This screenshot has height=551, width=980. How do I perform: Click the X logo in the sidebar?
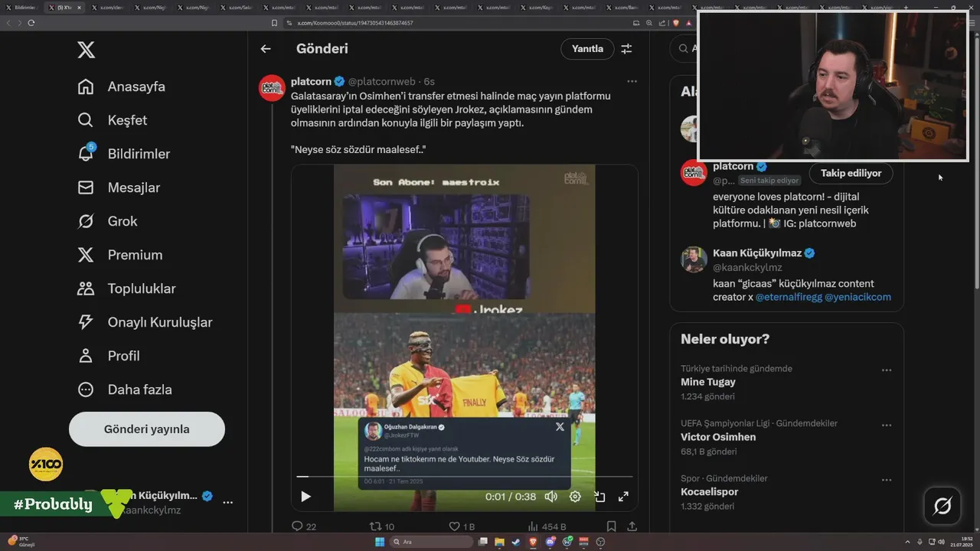(x=87, y=51)
